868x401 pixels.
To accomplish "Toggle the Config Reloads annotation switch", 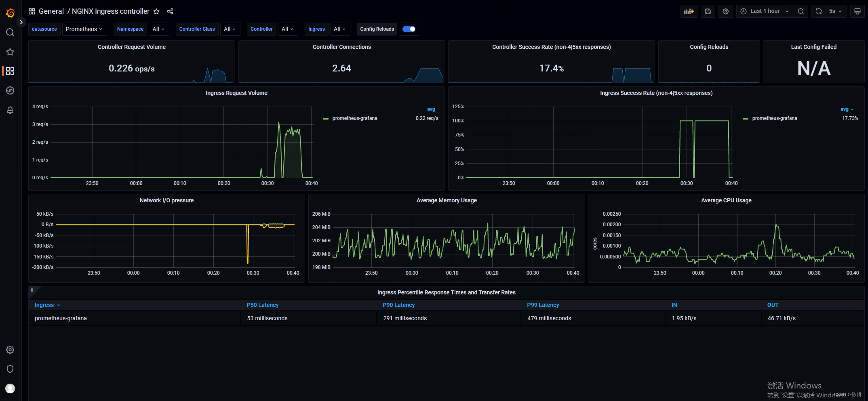I will coord(409,29).
